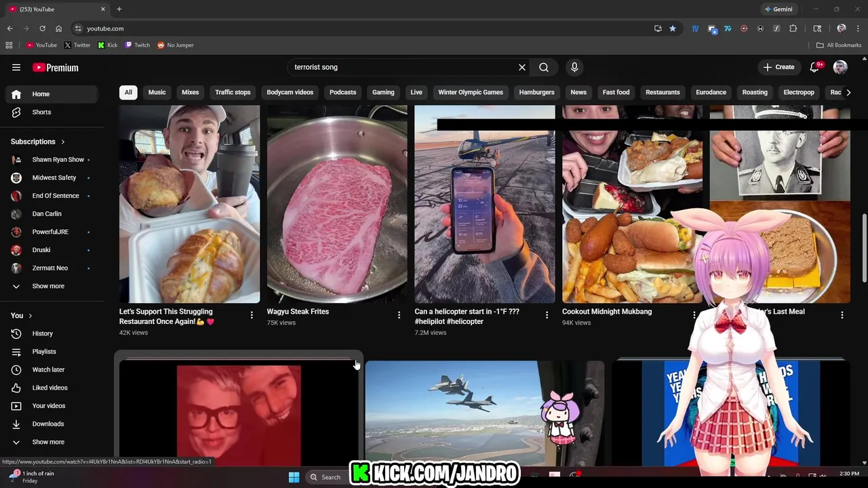Go back in browser history

point(9,28)
